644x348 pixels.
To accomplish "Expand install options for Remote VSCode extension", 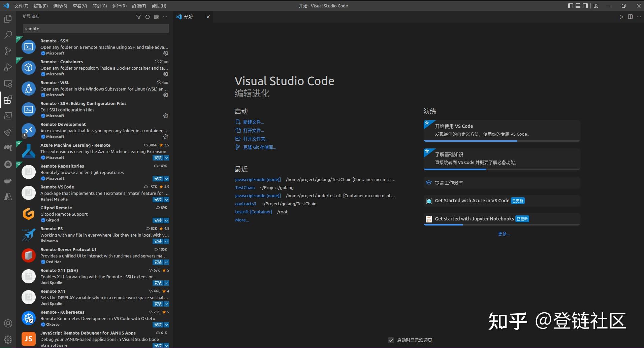I will point(166,199).
